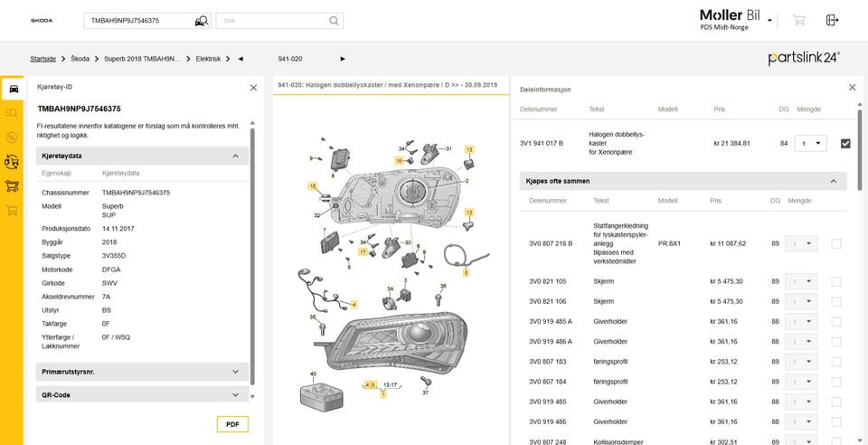Viewport: 868px width, 445px height.
Task: Check the 3V0 807 183 checkbox
Action: point(835,362)
